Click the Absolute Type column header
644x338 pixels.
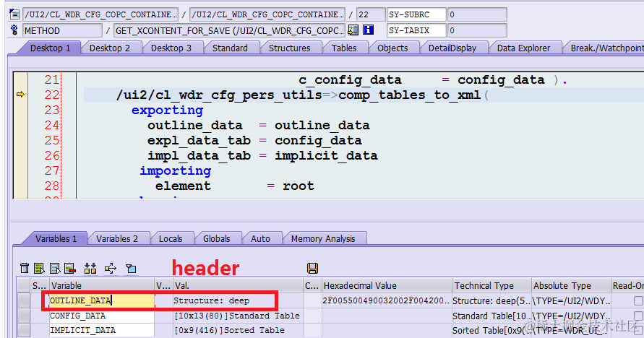tap(571, 286)
